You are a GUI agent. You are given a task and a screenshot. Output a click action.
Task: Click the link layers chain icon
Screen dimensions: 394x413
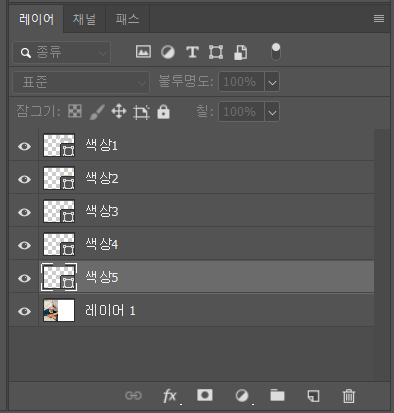pyautogui.click(x=133, y=395)
